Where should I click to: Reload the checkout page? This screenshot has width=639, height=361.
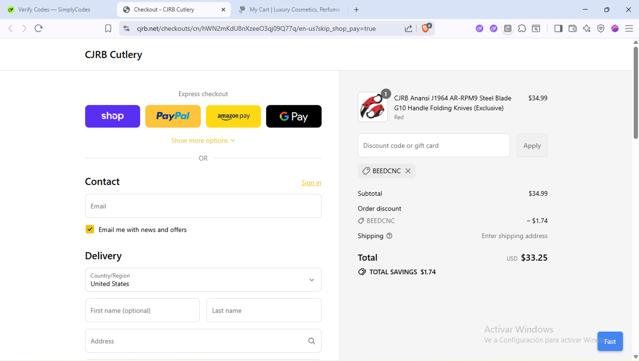click(x=39, y=28)
